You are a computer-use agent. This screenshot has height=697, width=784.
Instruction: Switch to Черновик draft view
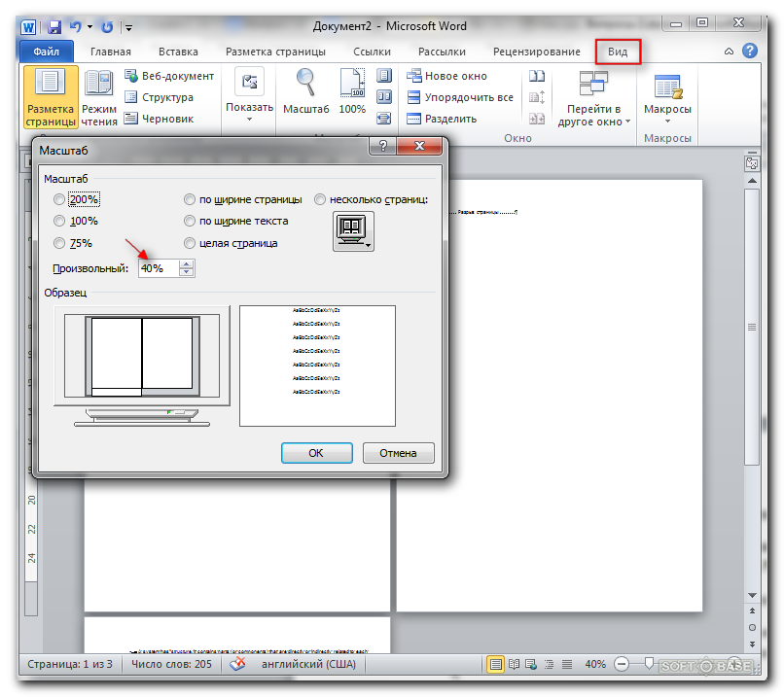click(159, 119)
